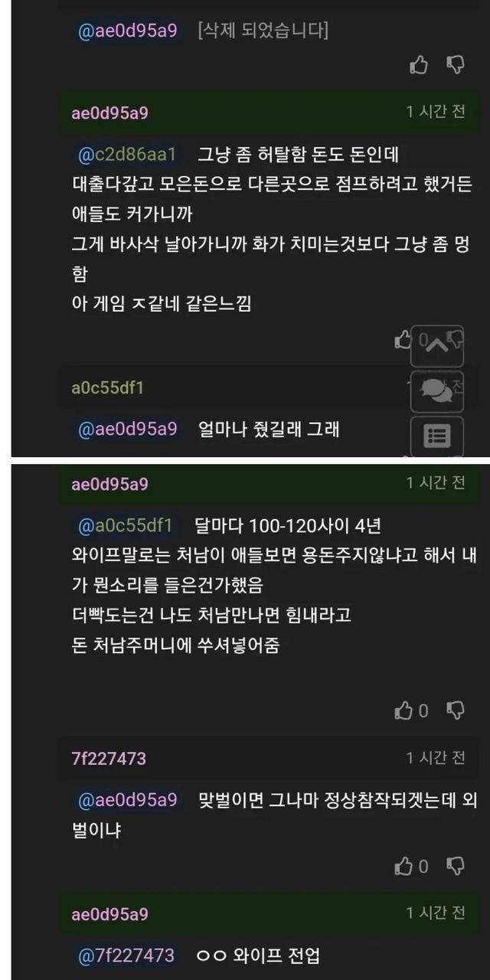The image size is (490, 980).
Task: Like the 허탈함 comment by ae0d95a9
Action: click(403, 340)
